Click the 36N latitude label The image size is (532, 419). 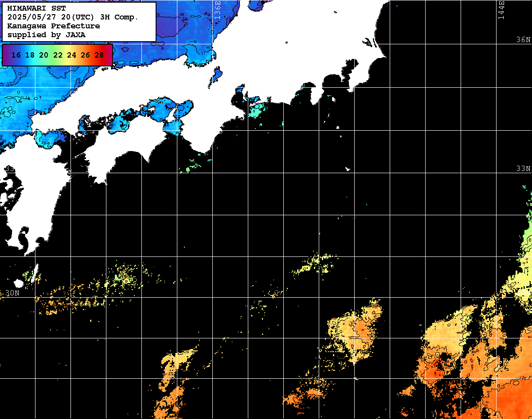(x=523, y=39)
